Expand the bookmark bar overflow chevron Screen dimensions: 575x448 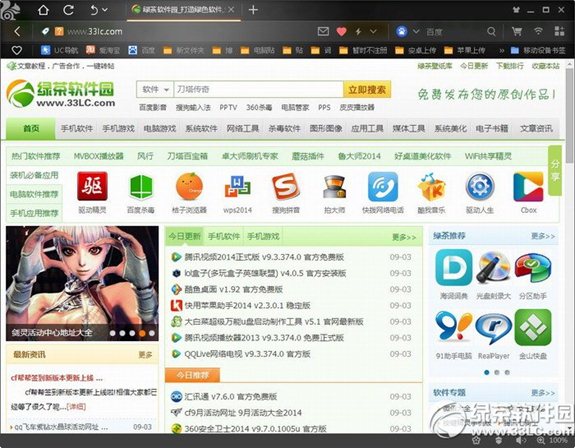click(x=501, y=51)
